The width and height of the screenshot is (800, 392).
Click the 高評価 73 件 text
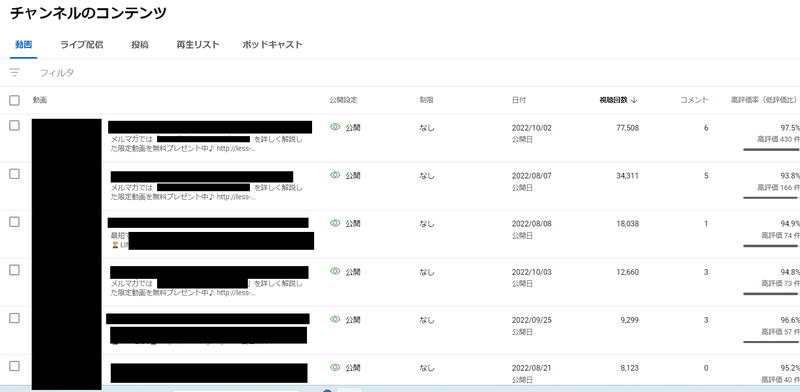tap(781, 283)
